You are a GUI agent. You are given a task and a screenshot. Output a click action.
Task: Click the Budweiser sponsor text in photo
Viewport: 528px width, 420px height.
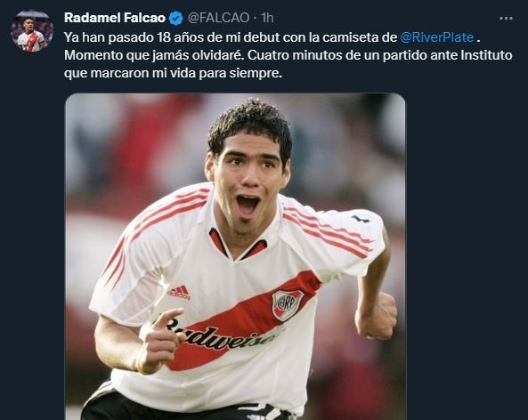click(x=221, y=335)
